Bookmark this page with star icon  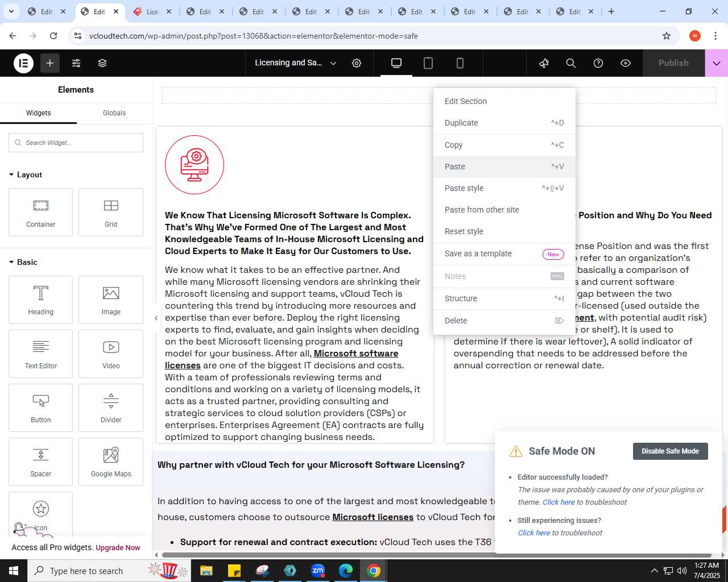pyautogui.click(x=667, y=36)
